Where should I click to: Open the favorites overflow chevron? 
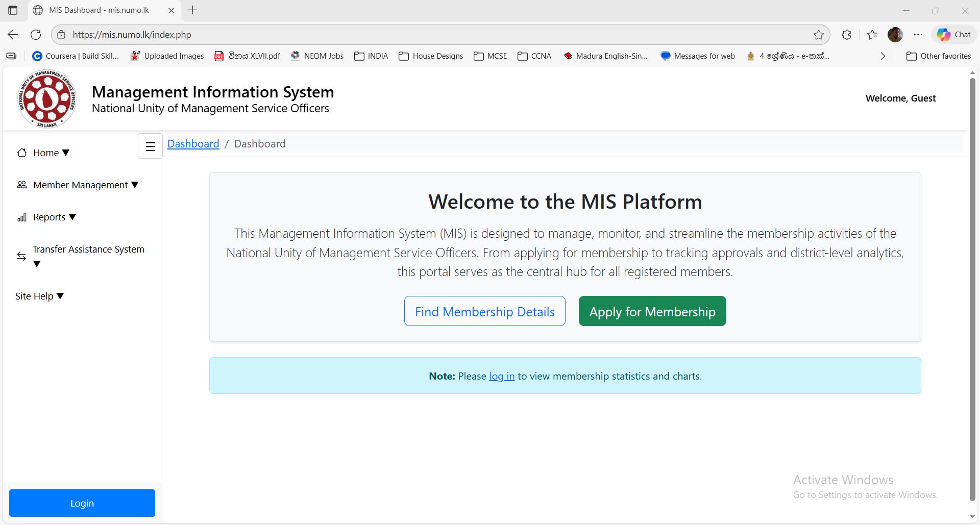[883, 56]
